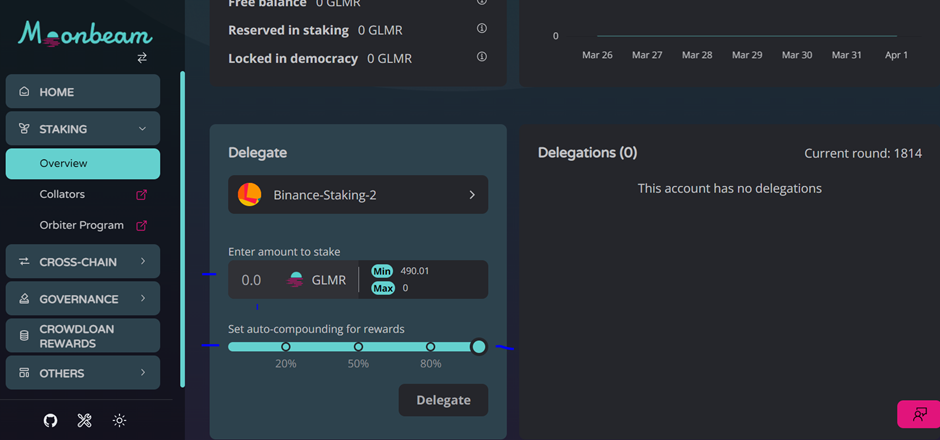Screen dimensions: 940x440
Task: Click info icon for Reserved in staking
Action: coord(481,29)
